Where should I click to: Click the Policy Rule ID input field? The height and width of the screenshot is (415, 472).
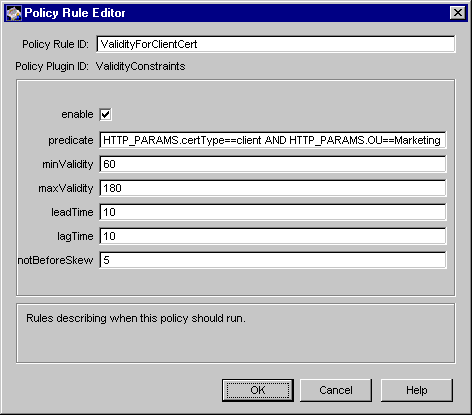276,44
